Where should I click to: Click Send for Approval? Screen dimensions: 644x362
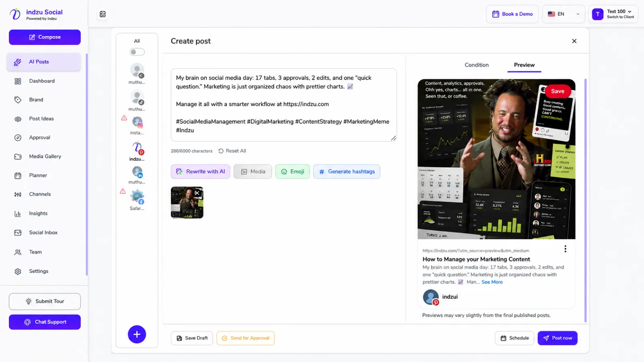coord(246,338)
